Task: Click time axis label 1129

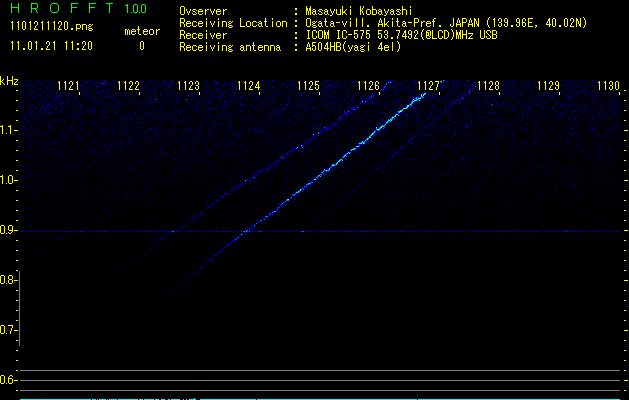Action: pos(548,86)
